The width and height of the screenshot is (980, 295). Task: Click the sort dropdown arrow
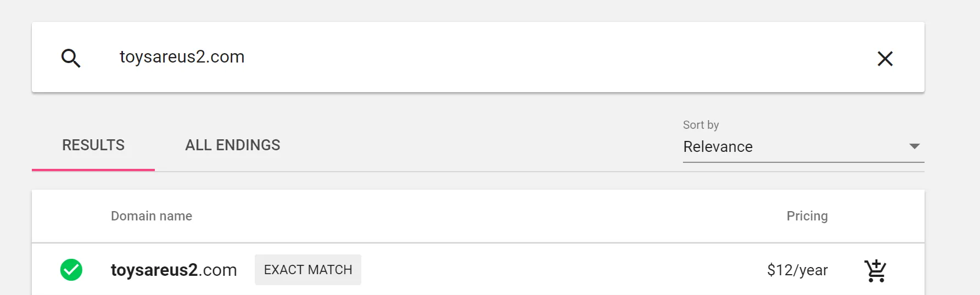914,146
